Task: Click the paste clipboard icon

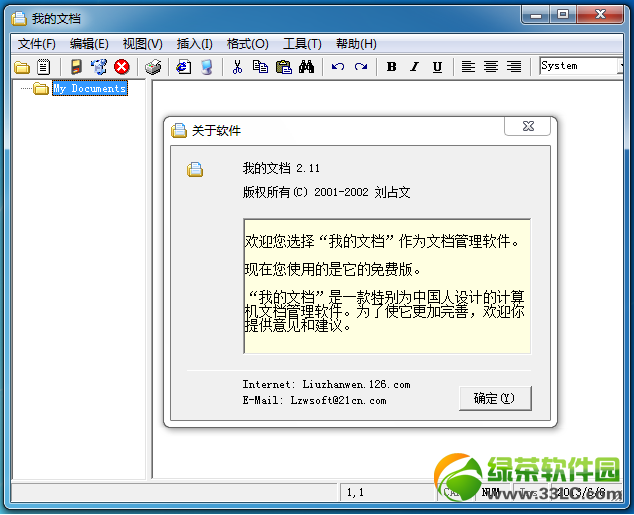Action: tap(284, 67)
